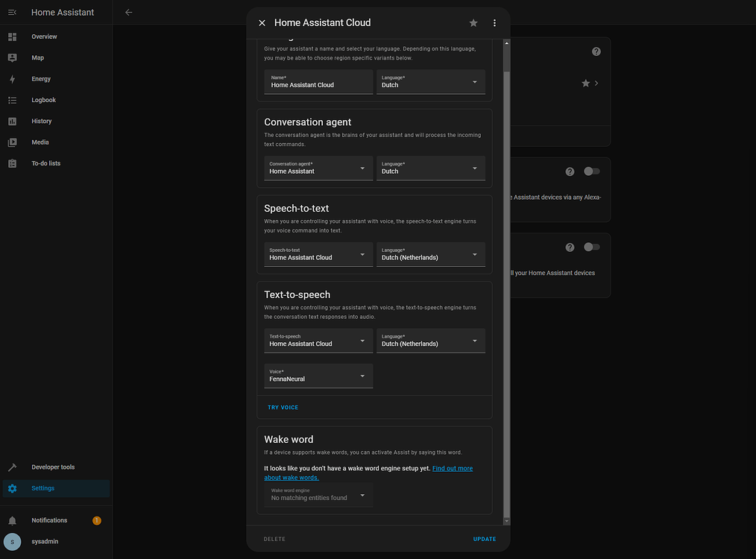
Task: Click 'Wake word' section heading
Action: pos(289,440)
